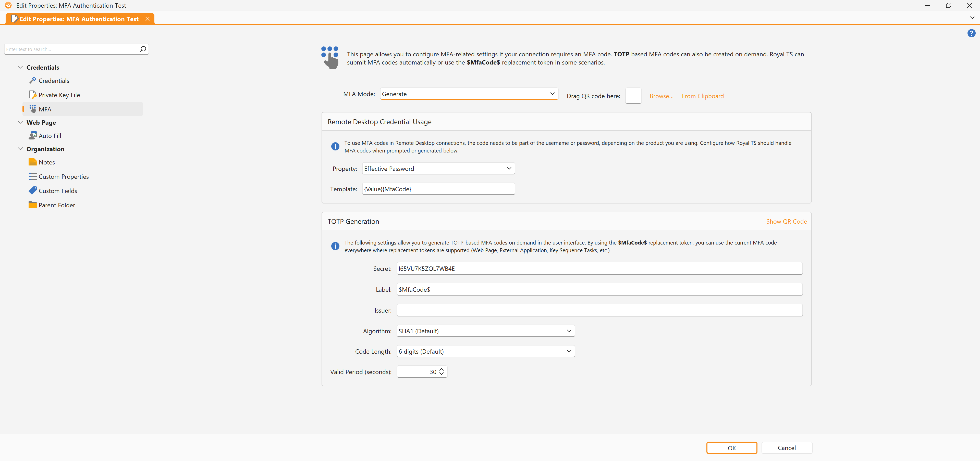Click into the Issuer text field
The height and width of the screenshot is (461, 980).
(599, 311)
